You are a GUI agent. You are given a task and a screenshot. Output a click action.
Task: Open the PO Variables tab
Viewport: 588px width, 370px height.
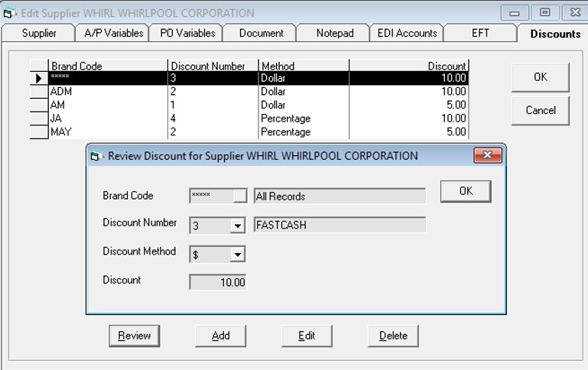coord(187,33)
